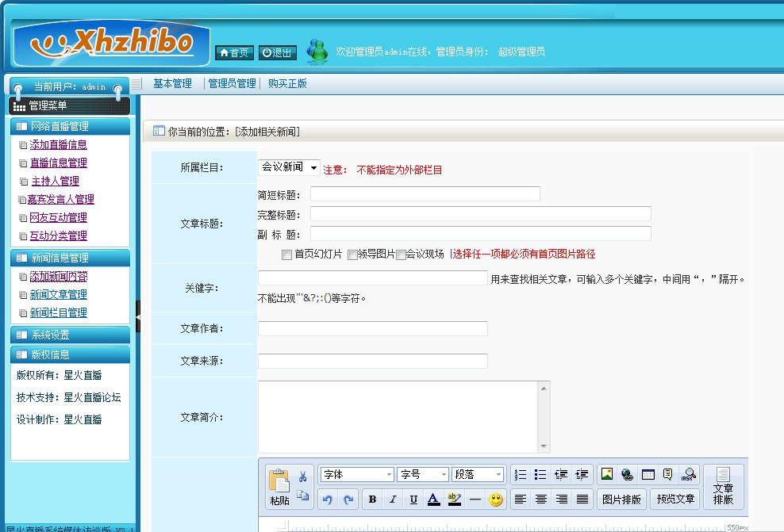Open 添加直播信息 link
This screenshot has height=532, width=784.
click(x=58, y=144)
